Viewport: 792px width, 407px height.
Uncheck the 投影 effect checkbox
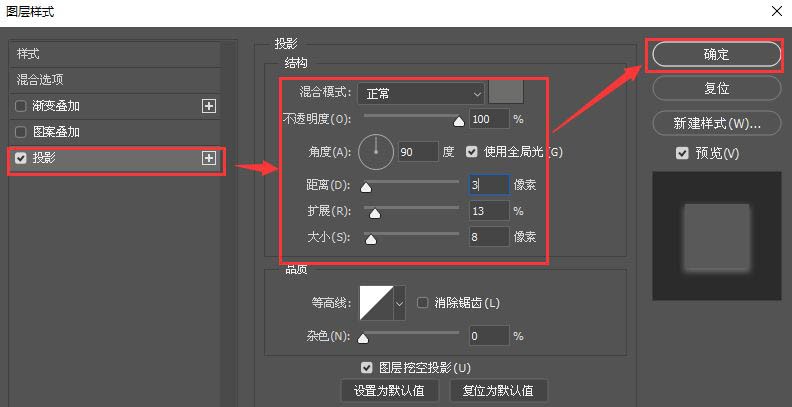pyautogui.click(x=21, y=158)
